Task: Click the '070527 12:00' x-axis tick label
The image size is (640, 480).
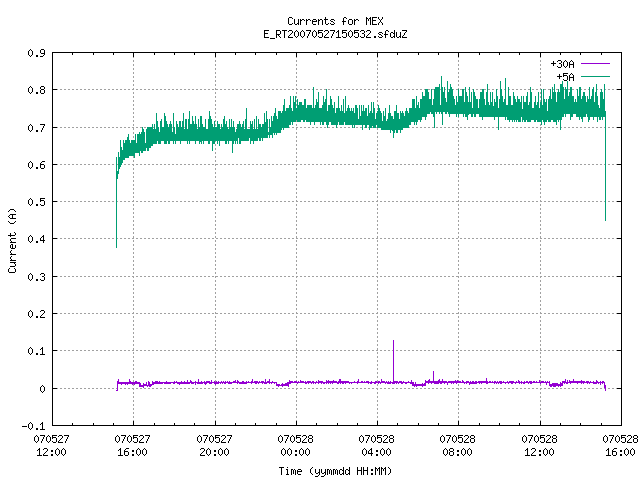Action: coord(51,446)
